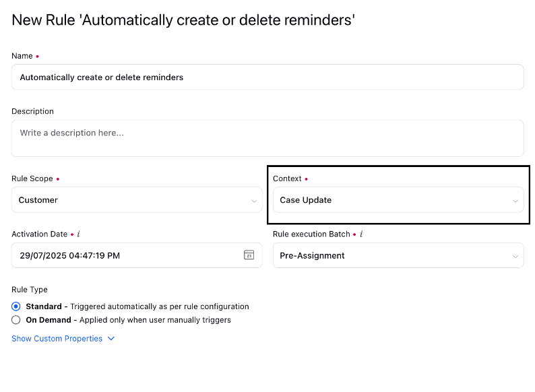Click the New Rule page heading
This screenshot has height=392, width=535.
pyautogui.click(x=183, y=20)
